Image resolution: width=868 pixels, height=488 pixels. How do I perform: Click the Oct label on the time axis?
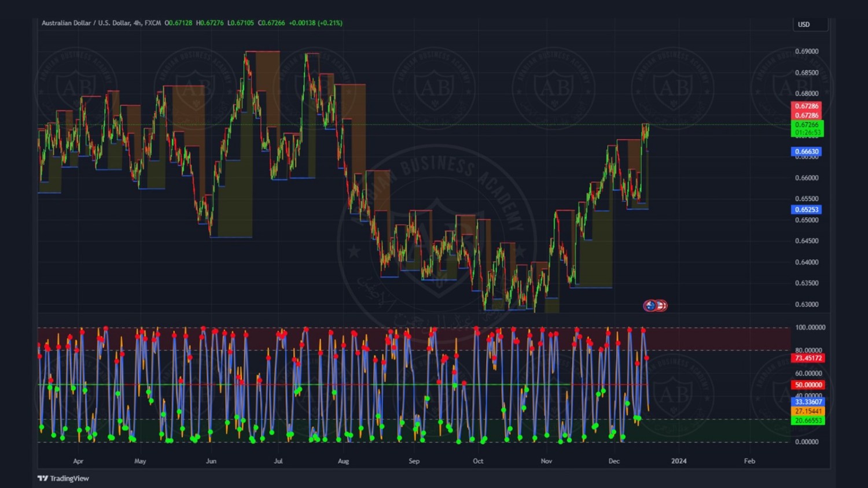click(x=478, y=461)
